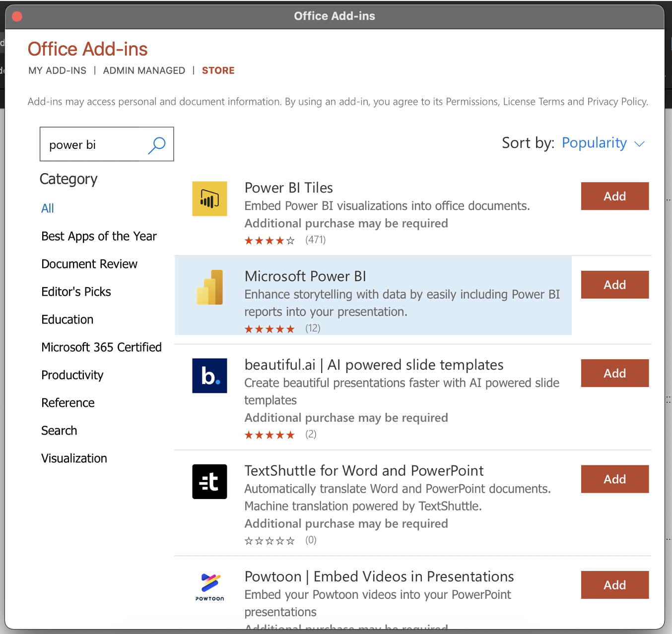Filter by Search category

[59, 431]
